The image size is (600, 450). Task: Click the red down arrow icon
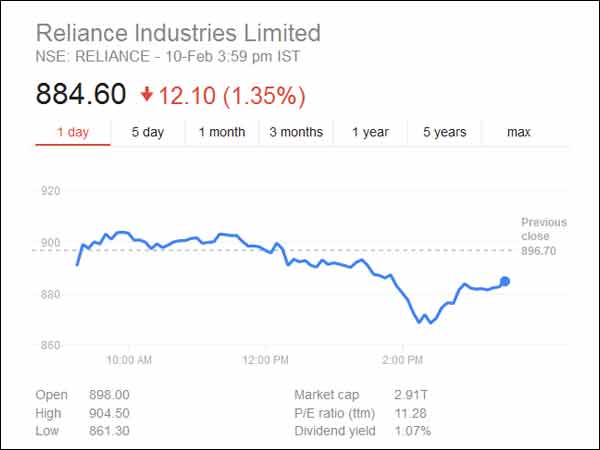147,95
